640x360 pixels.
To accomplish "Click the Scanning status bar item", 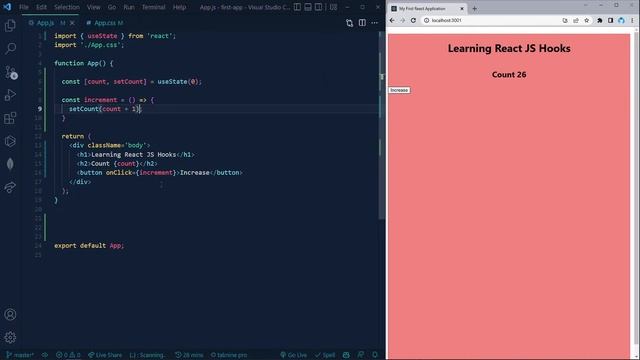I will click(x=147, y=355).
